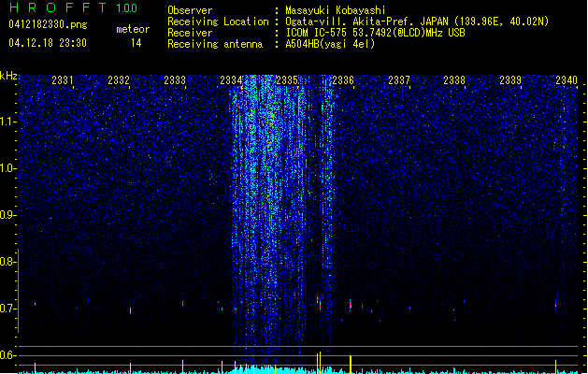The width and height of the screenshot is (588, 374).
Task: Click the Observer label
Action: click(190, 10)
